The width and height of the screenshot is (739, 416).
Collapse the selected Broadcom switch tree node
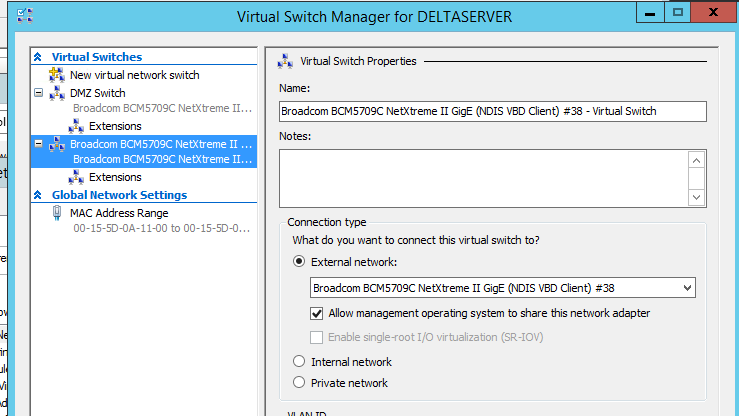39,143
